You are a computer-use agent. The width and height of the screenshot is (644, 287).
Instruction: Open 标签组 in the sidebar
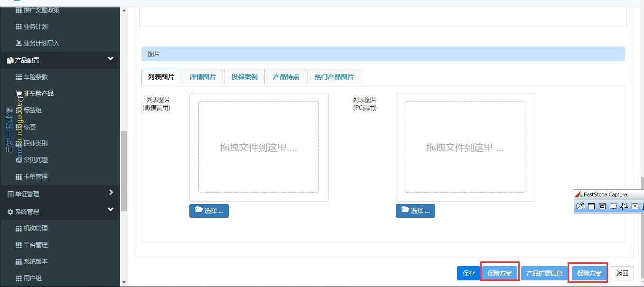[x=29, y=110]
